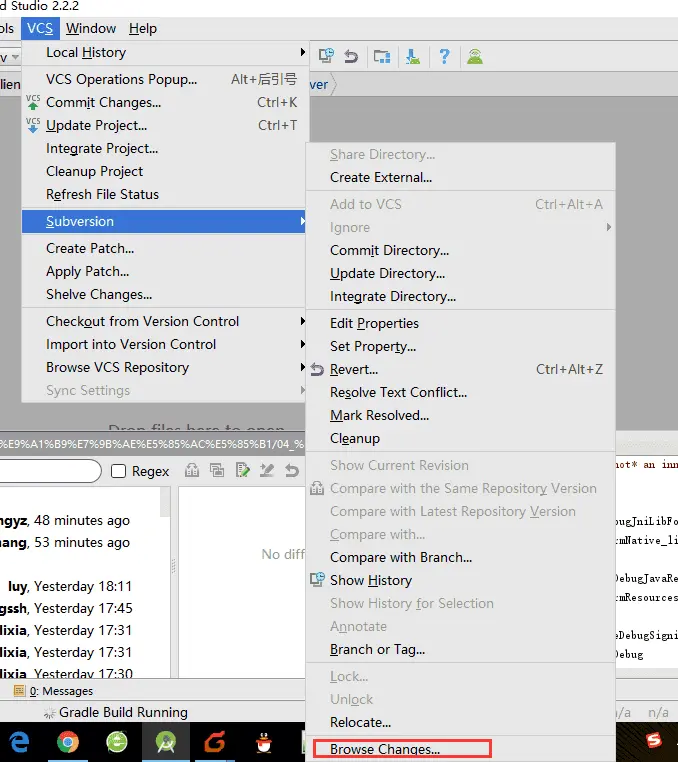The image size is (678, 762).
Task: Expand Browse VCS Repository submenu arrow
Action: pos(302,367)
